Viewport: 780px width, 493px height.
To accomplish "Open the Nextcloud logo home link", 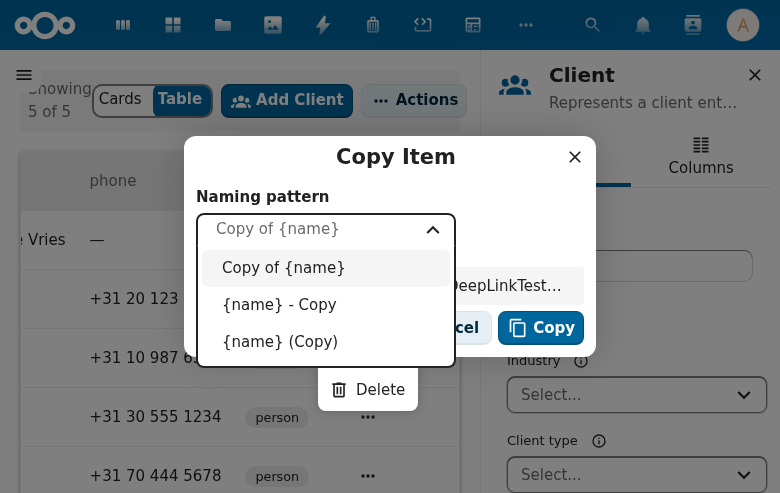I will tap(45, 25).
